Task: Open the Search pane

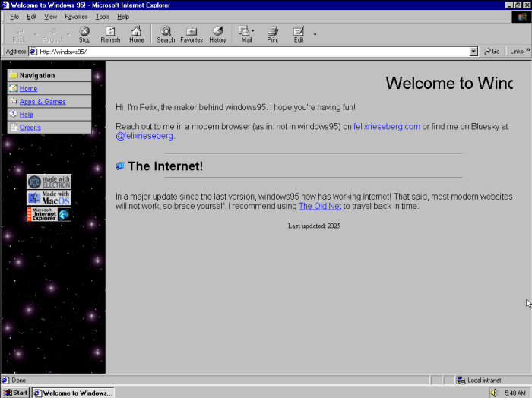Action: (166, 35)
